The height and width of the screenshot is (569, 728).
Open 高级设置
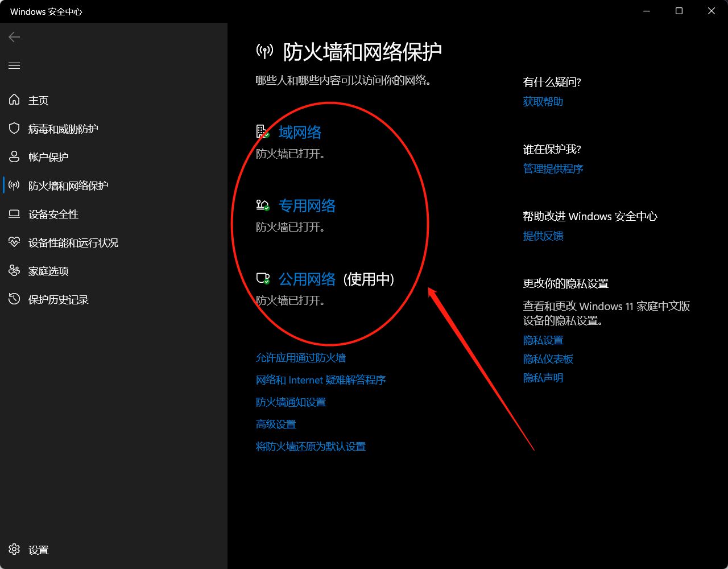(275, 424)
